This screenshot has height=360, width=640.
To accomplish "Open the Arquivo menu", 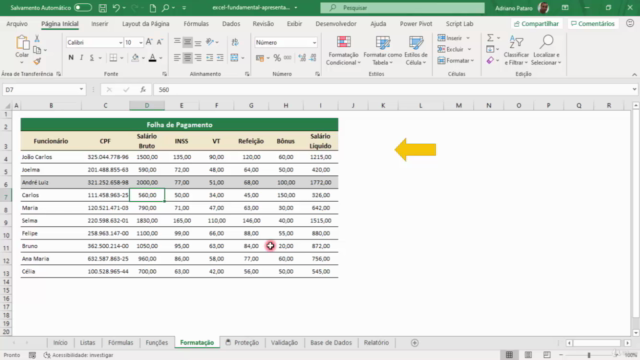I will coord(17,24).
